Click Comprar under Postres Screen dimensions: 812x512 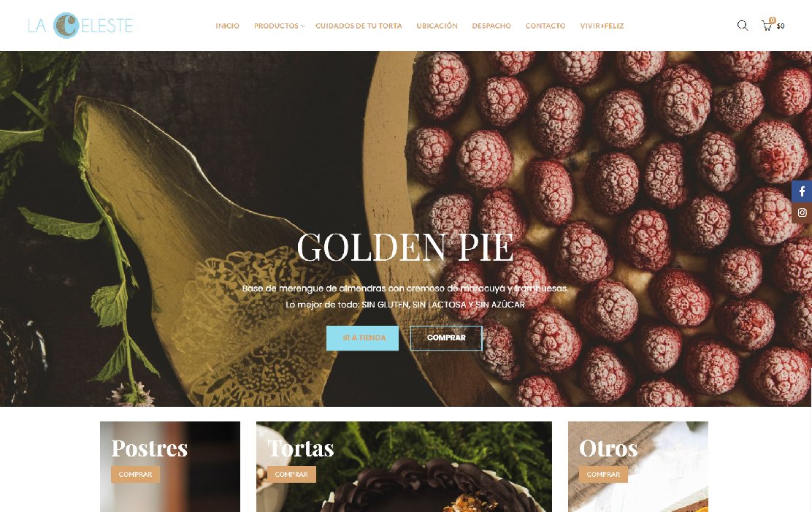pos(135,474)
